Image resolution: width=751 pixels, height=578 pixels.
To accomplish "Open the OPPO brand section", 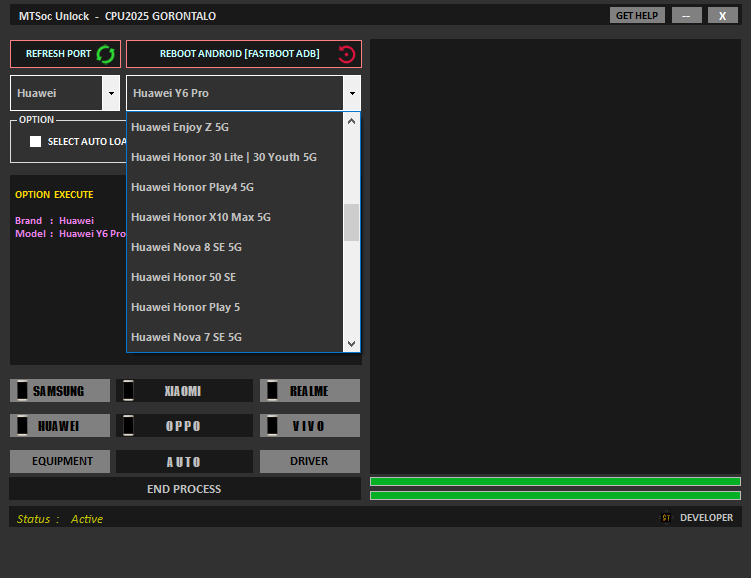I will click(x=184, y=425).
